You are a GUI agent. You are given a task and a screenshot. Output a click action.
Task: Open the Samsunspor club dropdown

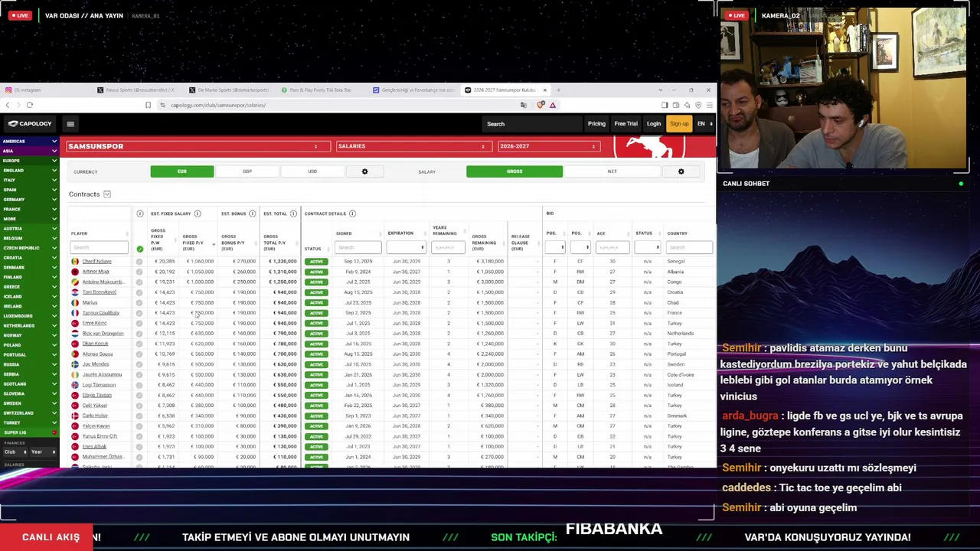[198, 146]
